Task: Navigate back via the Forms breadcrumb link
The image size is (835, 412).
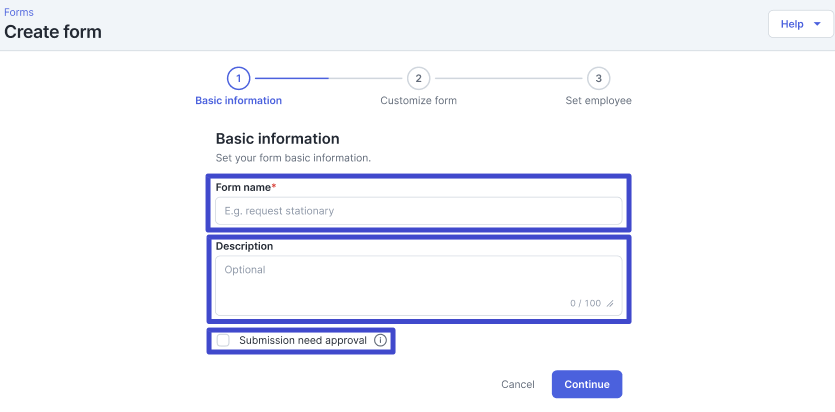Action: coord(19,12)
